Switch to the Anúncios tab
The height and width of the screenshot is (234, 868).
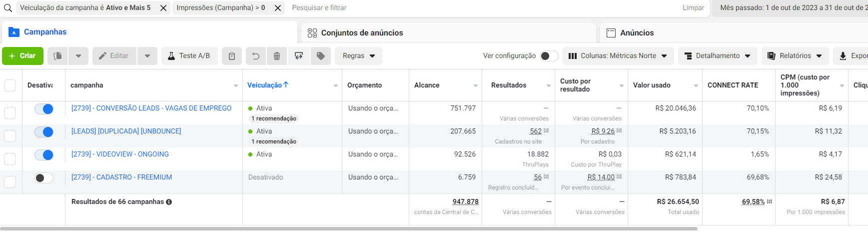tap(637, 33)
